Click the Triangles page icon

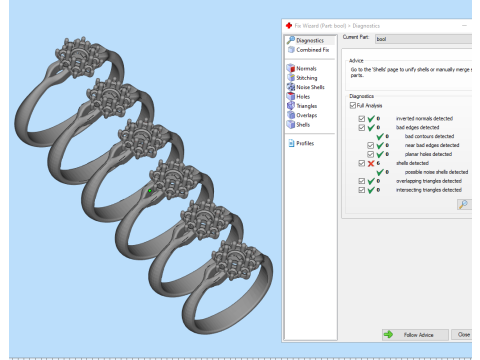click(291, 106)
